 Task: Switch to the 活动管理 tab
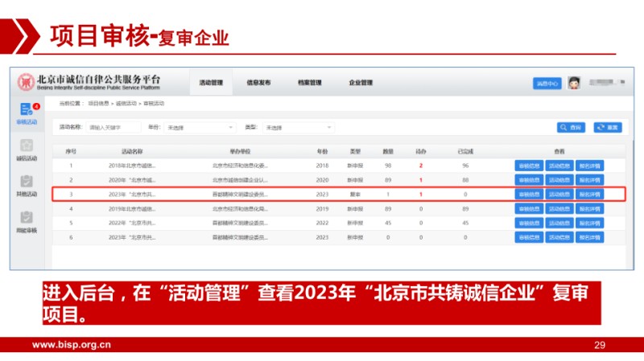211,83
